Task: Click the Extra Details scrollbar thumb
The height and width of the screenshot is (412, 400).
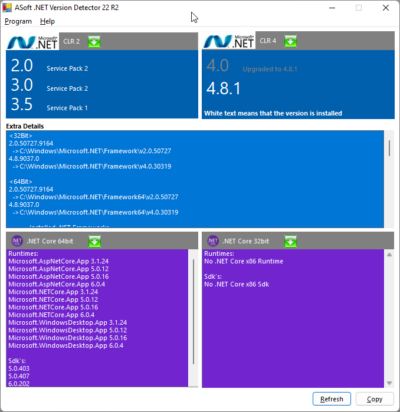Action: [389, 148]
